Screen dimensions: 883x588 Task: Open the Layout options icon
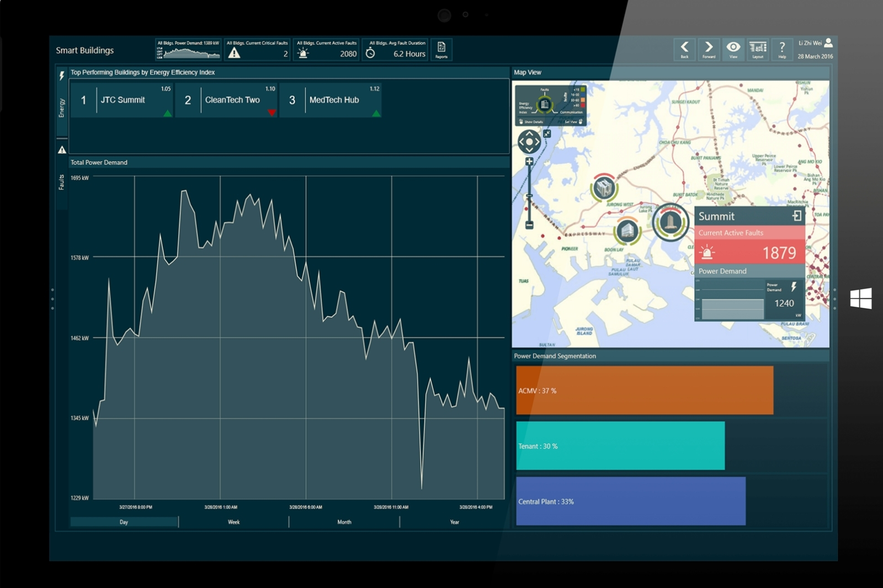tap(758, 49)
